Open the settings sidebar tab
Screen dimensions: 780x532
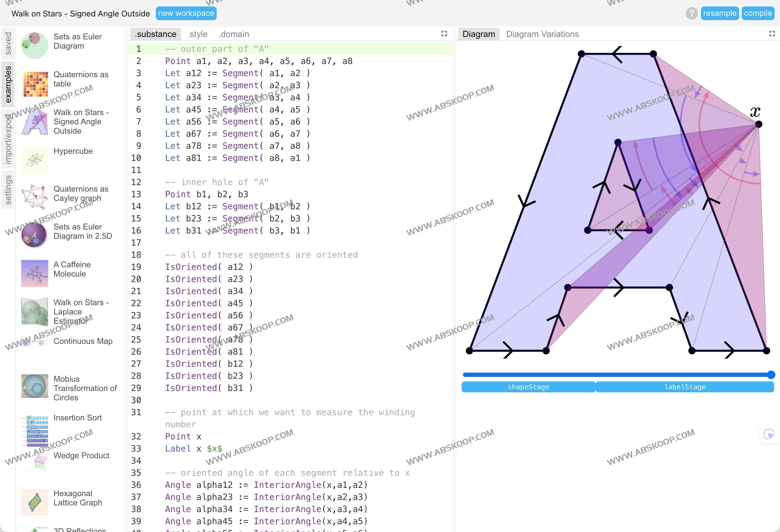pos(8,190)
